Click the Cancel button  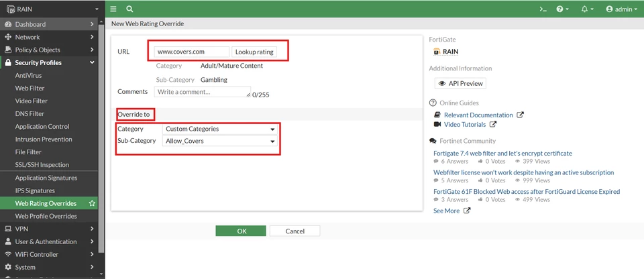(x=295, y=231)
